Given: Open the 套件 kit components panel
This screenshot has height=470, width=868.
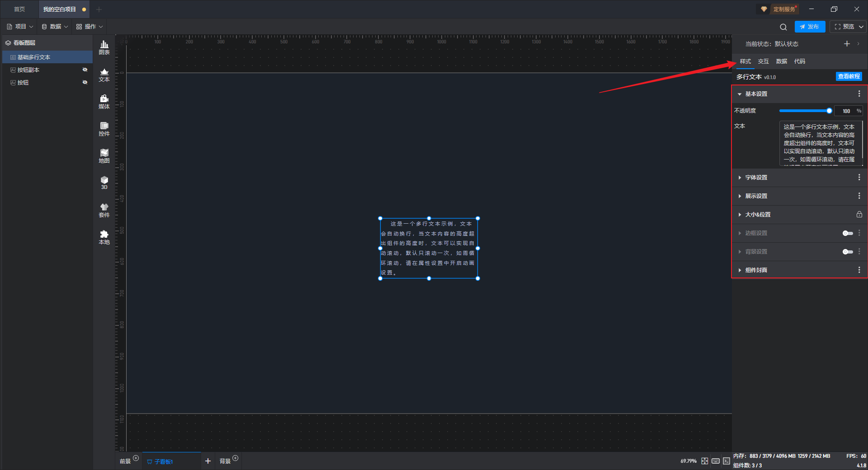Looking at the screenshot, I should pos(104,210).
